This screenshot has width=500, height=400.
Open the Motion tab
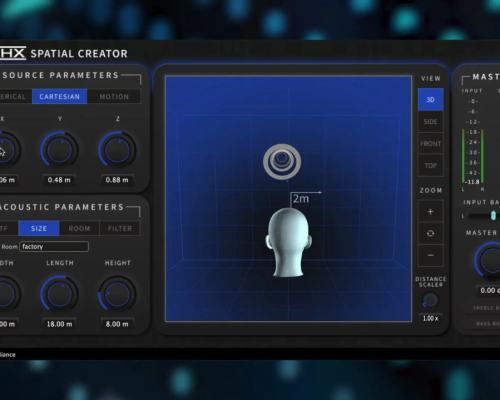pos(114,97)
